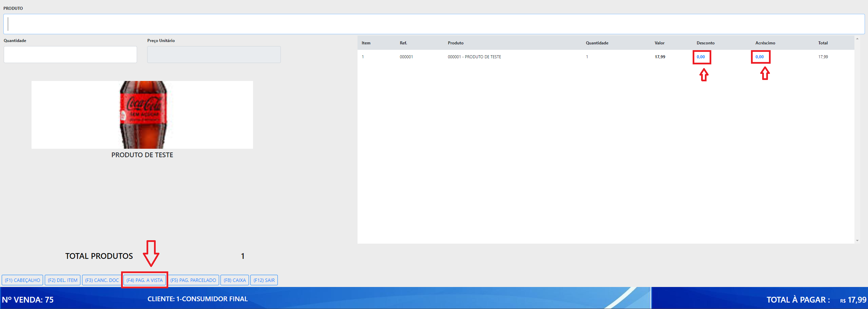Viewport: 868px width, 309px height.
Task: Click the Ref. column header
Action: click(403, 43)
